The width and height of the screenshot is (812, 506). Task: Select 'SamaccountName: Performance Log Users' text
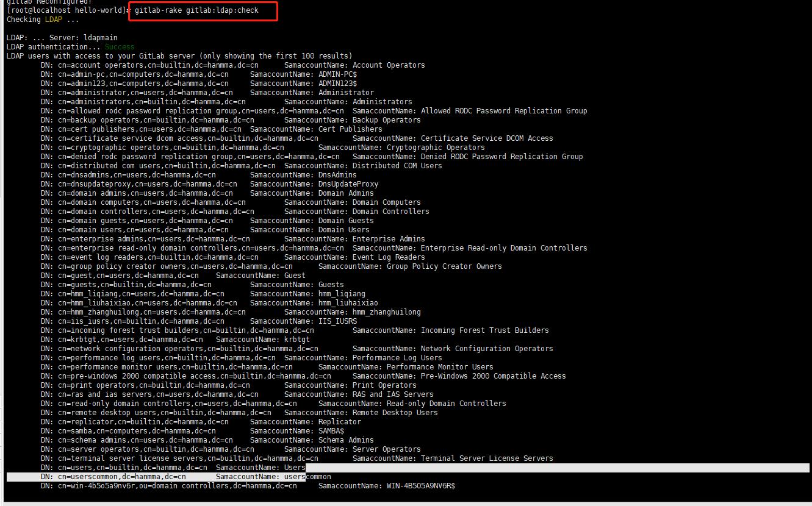[363, 358]
